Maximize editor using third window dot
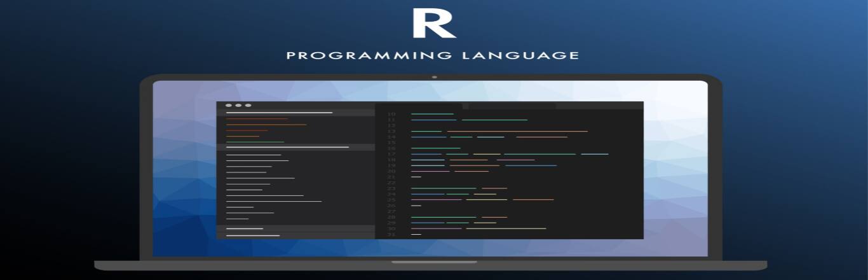868x280 pixels. [x=248, y=105]
